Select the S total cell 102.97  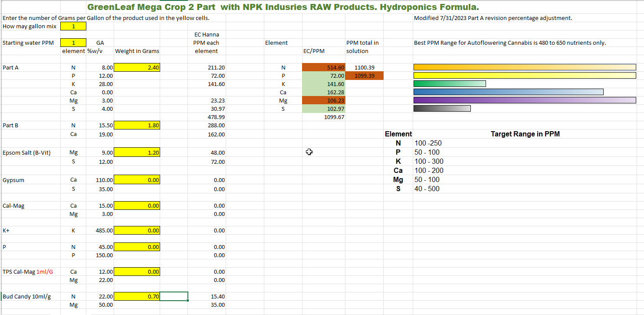tap(324, 109)
